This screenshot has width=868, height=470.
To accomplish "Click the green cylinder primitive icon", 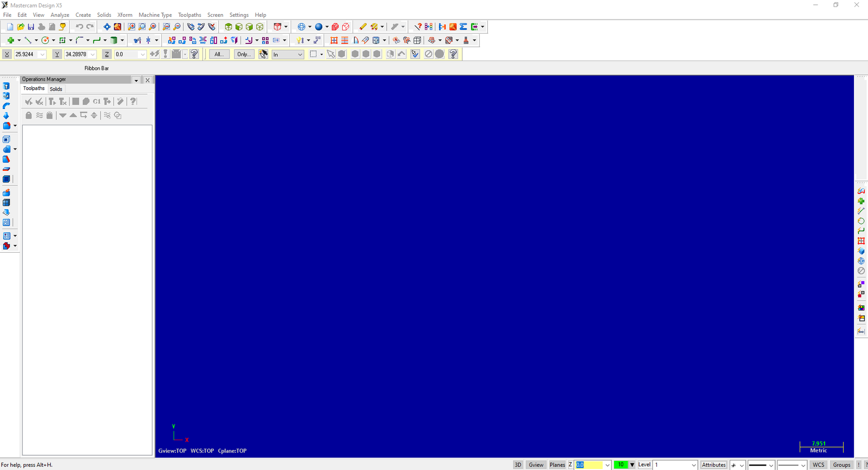I will (114, 40).
